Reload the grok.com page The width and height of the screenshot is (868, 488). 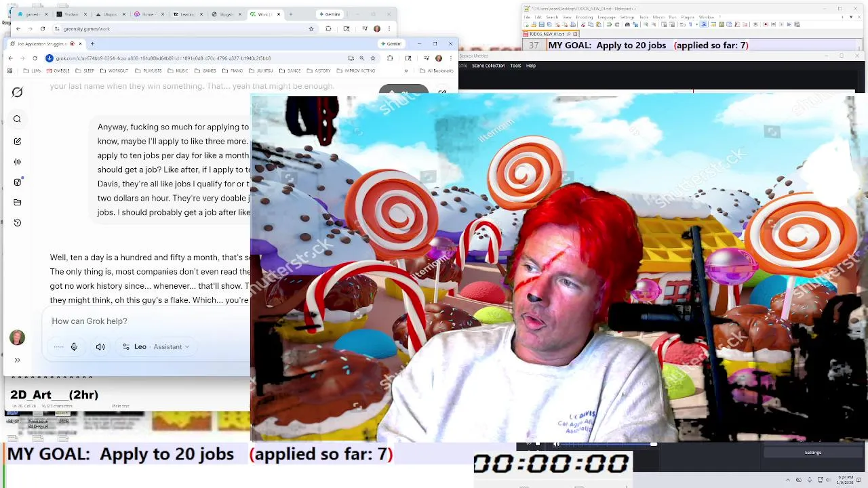[x=35, y=58]
